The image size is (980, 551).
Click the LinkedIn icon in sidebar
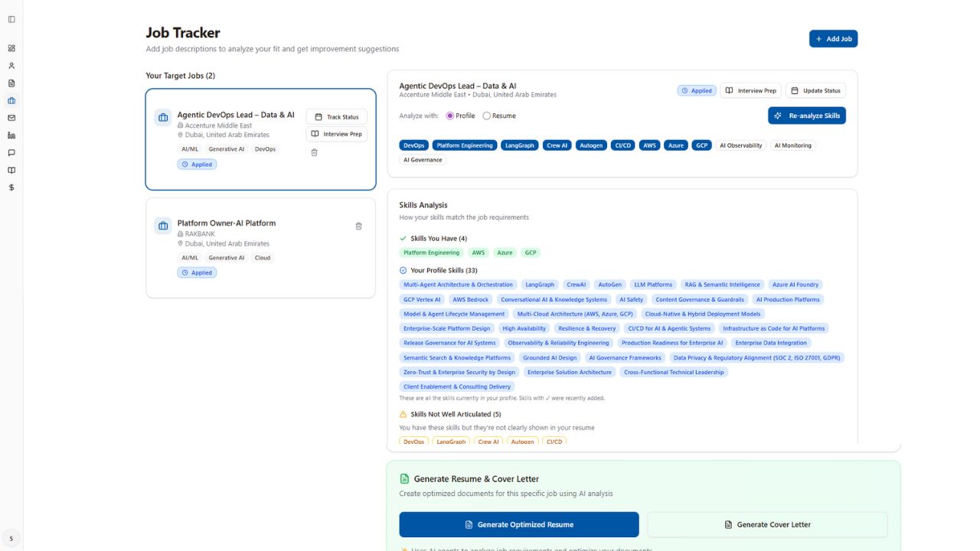[11, 135]
